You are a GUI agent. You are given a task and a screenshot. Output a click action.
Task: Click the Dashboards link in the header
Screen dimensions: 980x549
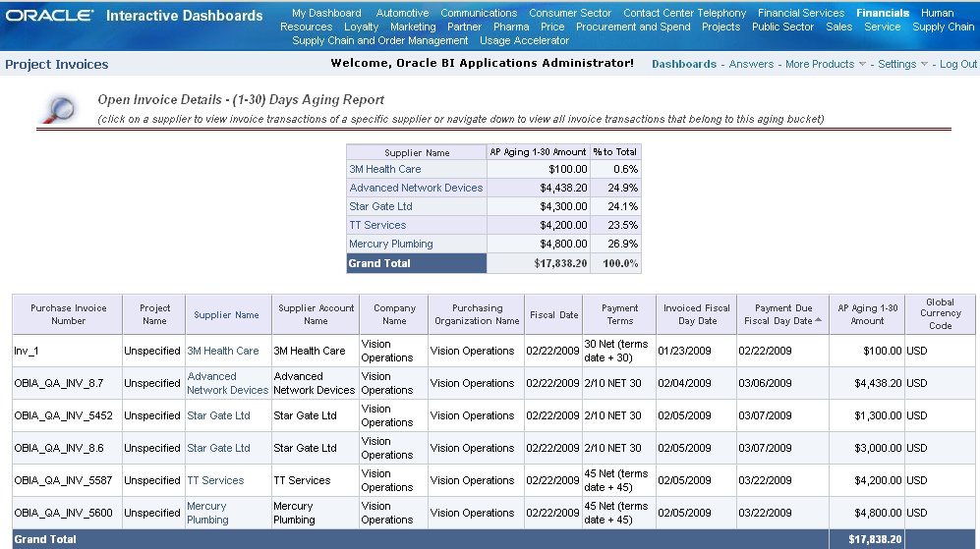pyautogui.click(x=684, y=64)
